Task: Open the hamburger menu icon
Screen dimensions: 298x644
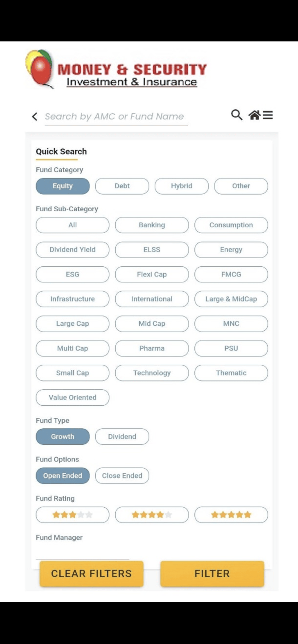Action: [268, 115]
